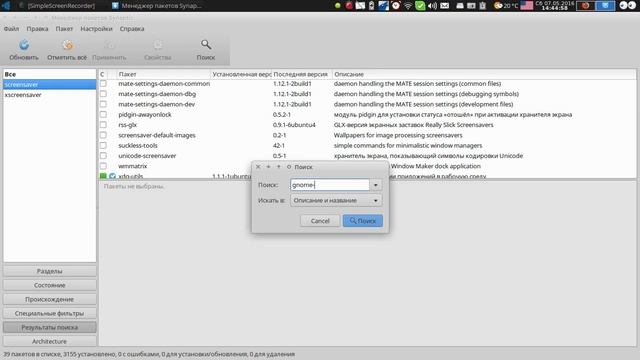Sort by Установленная версия column header
640x360 pixels.
[x=241, y=74]
